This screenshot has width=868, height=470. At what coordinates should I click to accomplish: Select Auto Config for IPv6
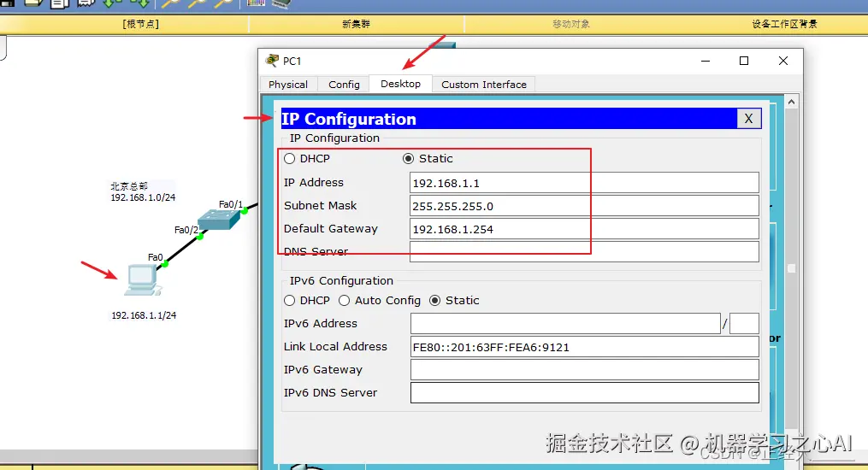coord(345,300)
